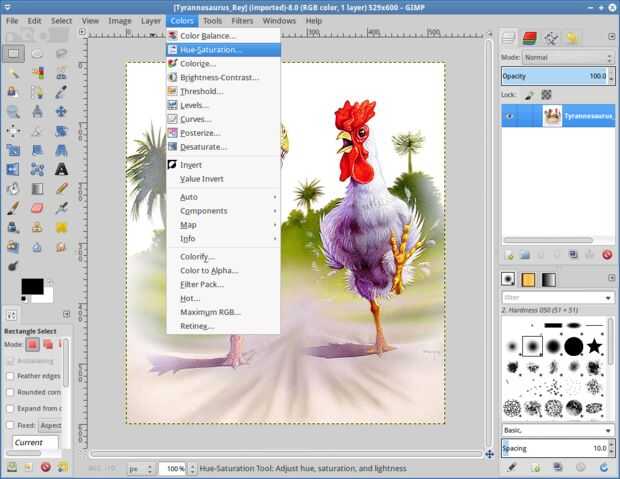Select the Rectangle Select tool
This screenshot has height=479, width=620.
pos(13,53)
